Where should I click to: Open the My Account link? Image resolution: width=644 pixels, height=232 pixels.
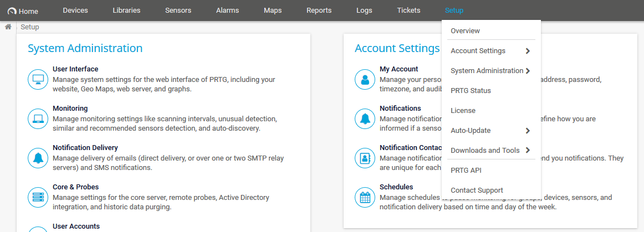pos(399,69)
